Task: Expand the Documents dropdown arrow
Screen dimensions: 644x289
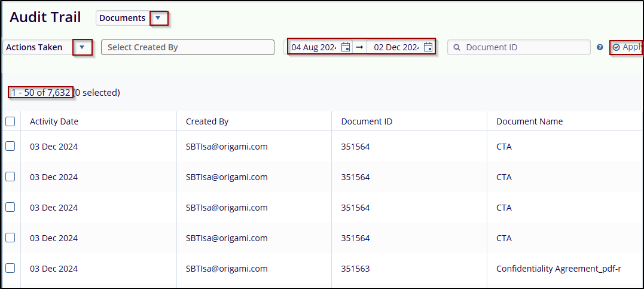Action: point(158,18)
